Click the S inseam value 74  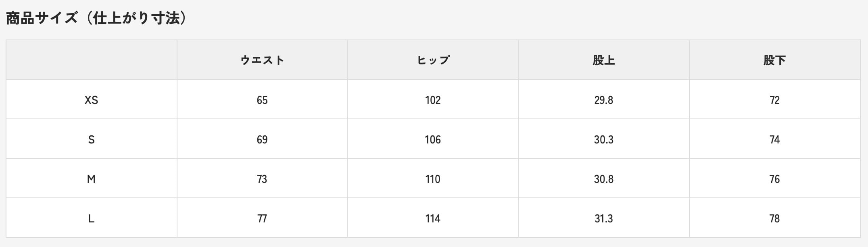coord(774,139)
